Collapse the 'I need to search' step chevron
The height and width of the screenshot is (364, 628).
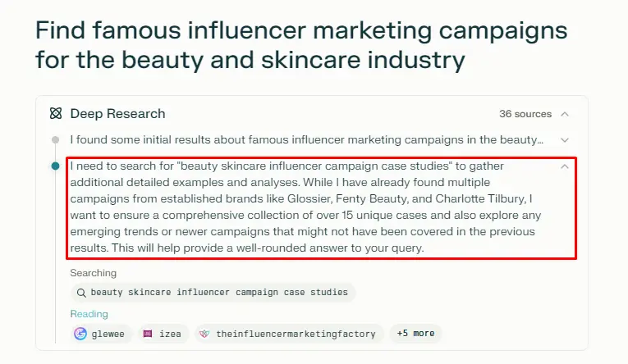565,166
